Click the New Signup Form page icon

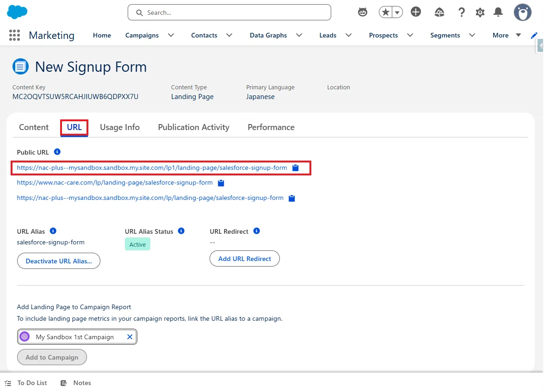coord(20,66)
